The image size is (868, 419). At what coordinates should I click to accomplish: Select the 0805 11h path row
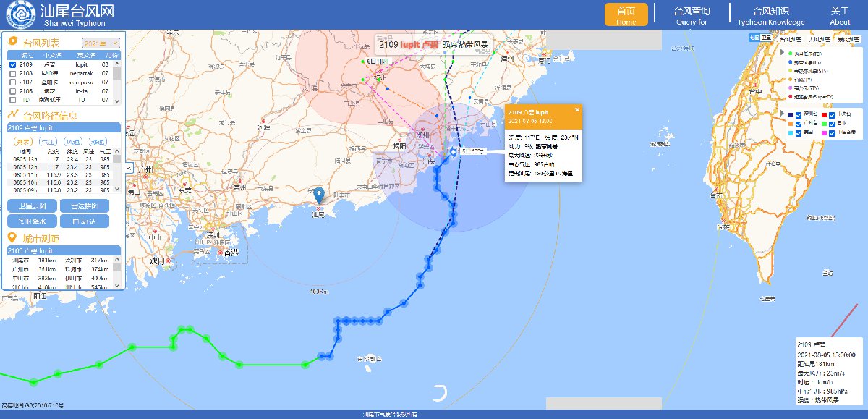click(59, 174)
